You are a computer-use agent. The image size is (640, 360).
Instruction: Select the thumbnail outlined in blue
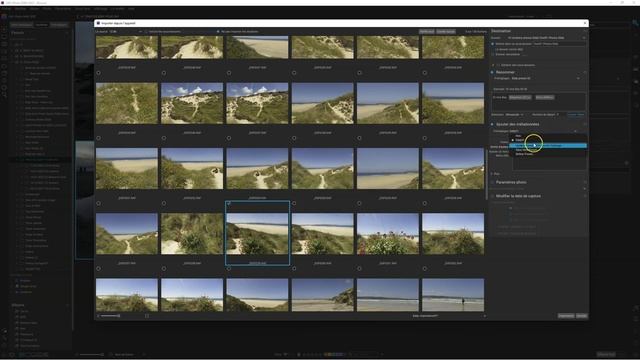coord(257,233)
